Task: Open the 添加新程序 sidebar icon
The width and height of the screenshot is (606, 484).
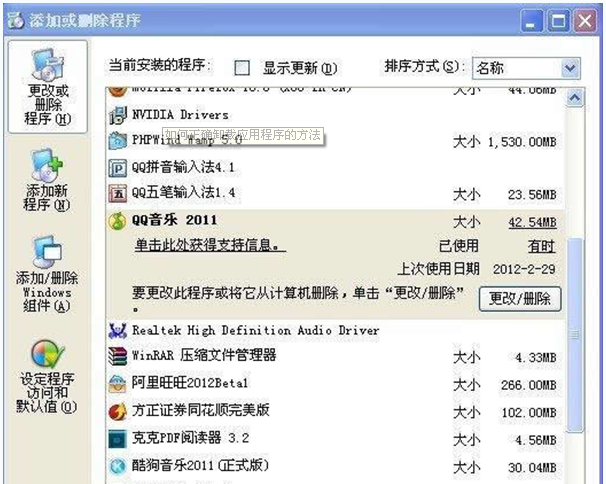Action: tap(47, 165)
